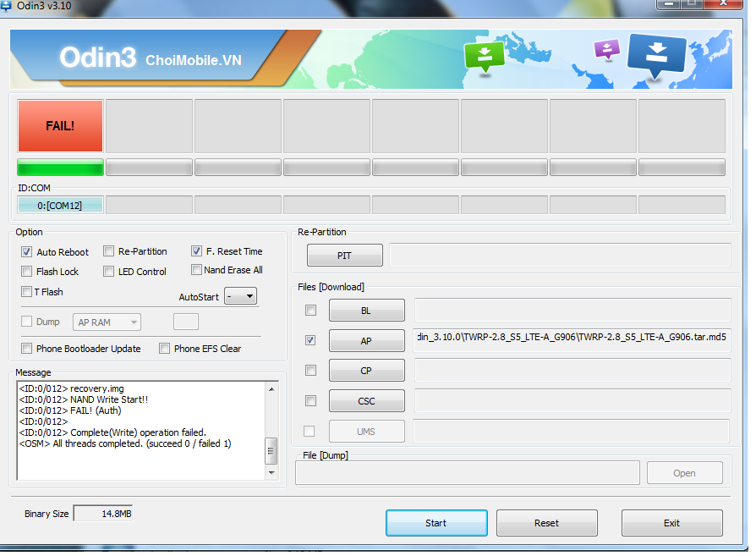Click the Odin3 v3.10 window title
The width and height of the screenshot is (756, 556).
pos(44,6)
